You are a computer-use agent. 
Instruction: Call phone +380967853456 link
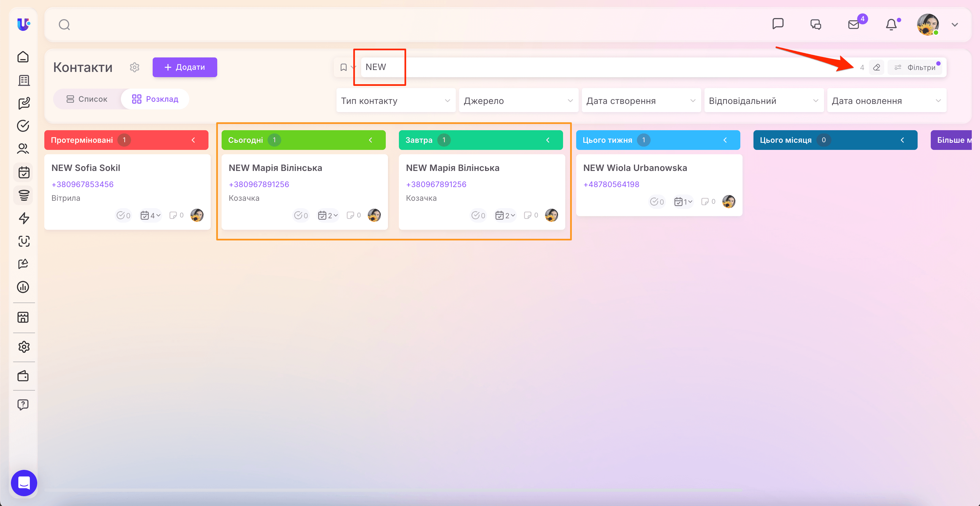coord(83,184)
